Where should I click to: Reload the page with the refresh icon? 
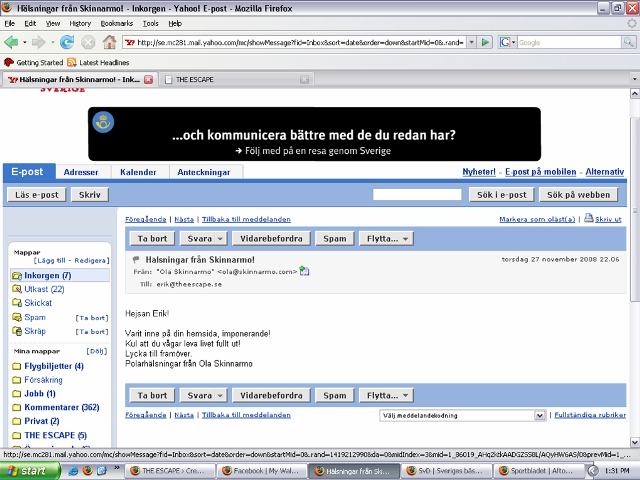(x=67, y=42)
